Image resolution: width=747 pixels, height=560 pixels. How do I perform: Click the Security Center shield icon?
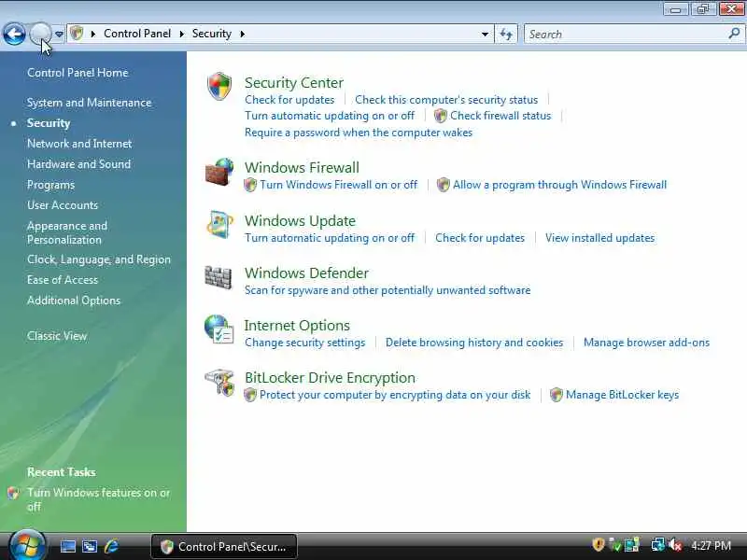click(219, 86)
